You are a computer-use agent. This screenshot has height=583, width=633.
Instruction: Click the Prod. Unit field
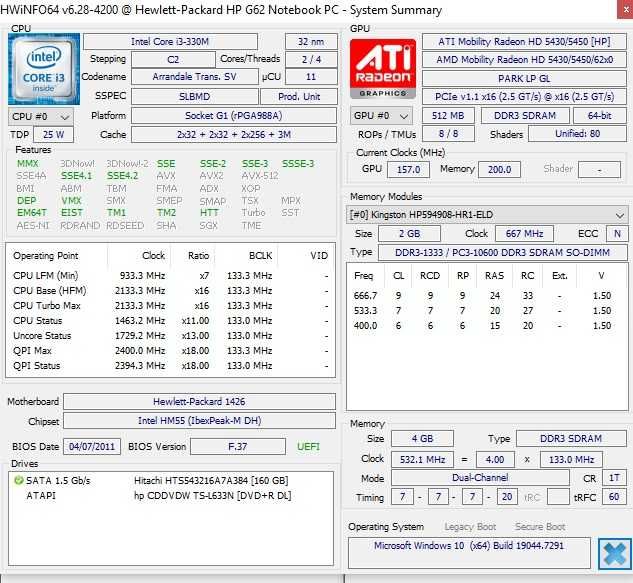pyautogui.click(x=299, y=96)
